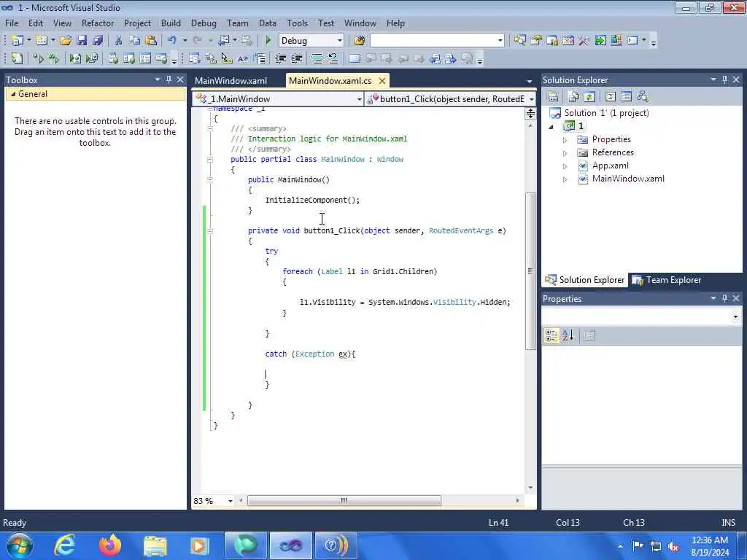Click Show All Files in Solution Explorer

tap(573, 97)
